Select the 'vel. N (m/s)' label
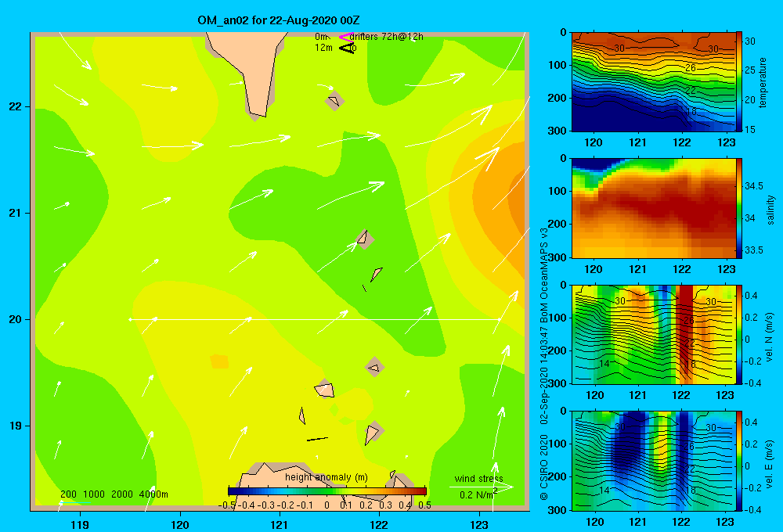Image resolution: width=783 pixels, height=532 pixels. tap(770, 337)
